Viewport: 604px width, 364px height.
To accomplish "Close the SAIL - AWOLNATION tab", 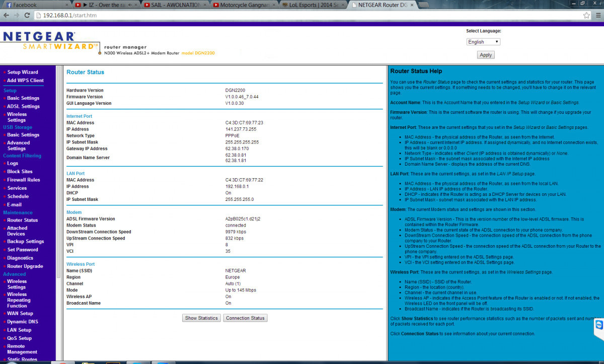I will (x=205, y=5).
